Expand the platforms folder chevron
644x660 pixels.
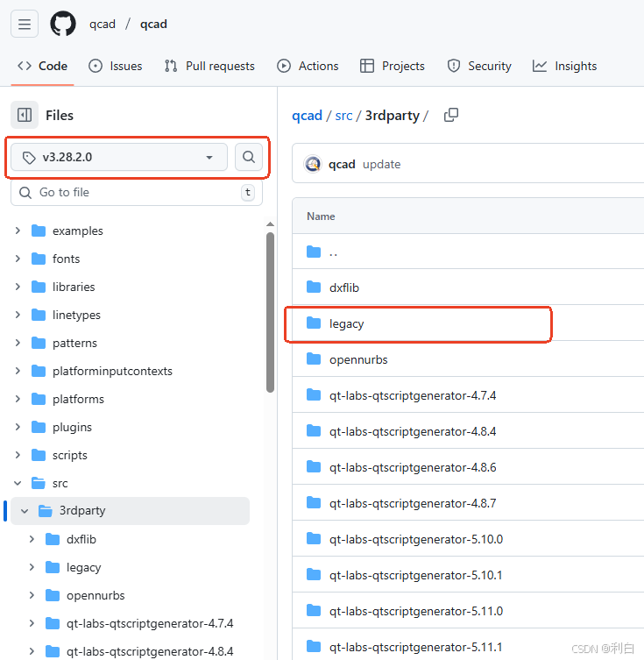point(18,399)
